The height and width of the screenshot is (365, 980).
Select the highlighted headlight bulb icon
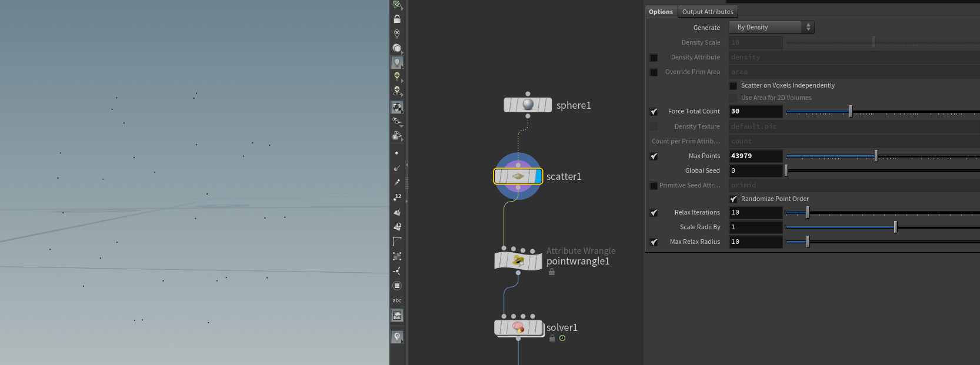397,62
